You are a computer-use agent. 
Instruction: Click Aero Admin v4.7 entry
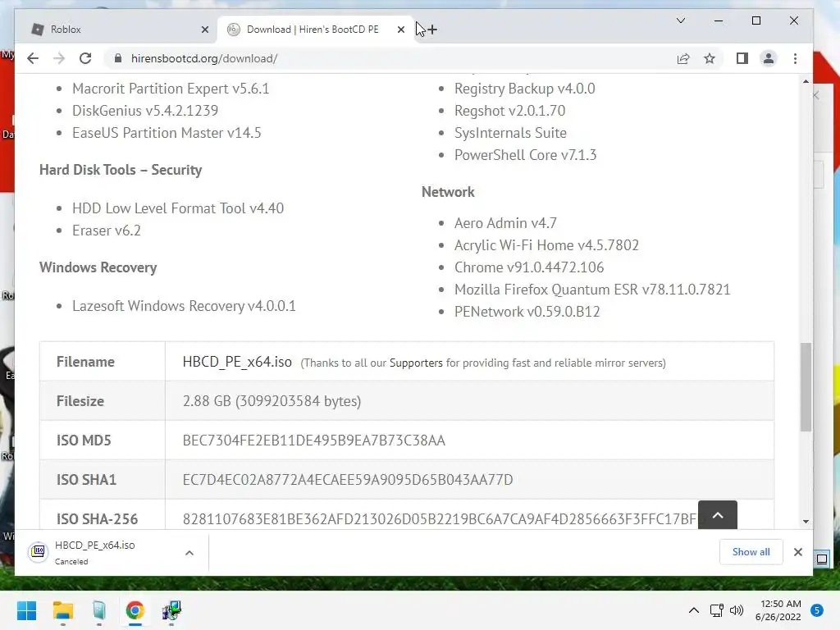pos(505,223)
